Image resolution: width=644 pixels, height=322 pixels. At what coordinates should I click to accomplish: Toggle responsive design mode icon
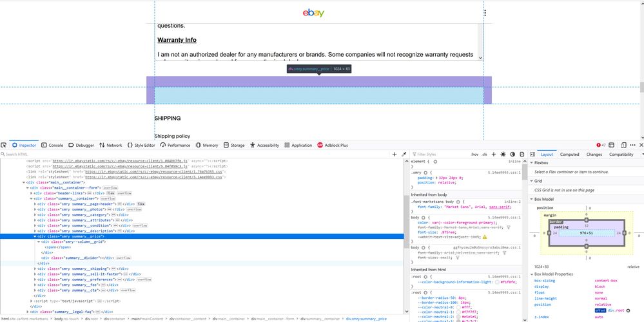point(623,145)
